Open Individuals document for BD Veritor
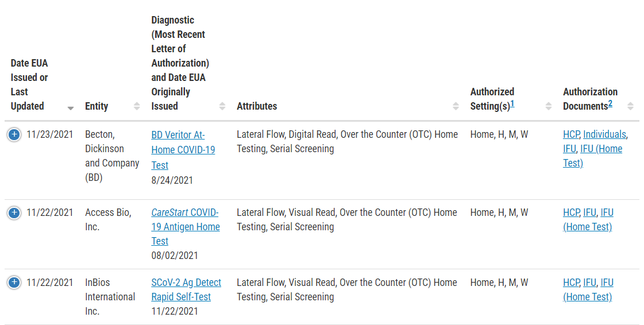 604,134
